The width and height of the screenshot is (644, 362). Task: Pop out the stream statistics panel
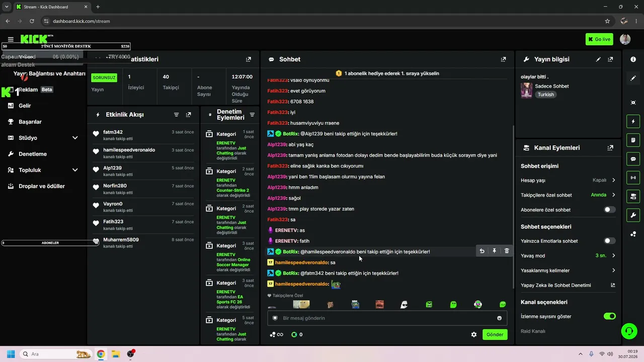248,59
